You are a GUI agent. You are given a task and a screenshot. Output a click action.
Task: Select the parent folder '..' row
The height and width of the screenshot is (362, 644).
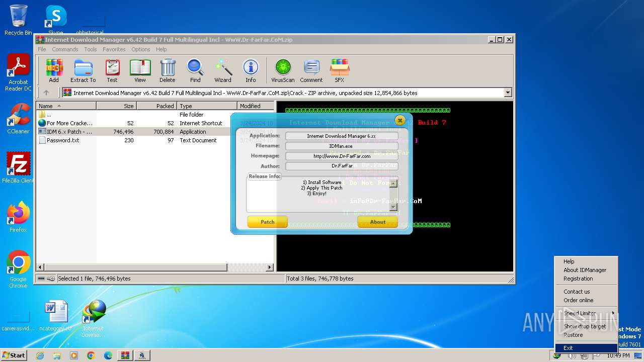155,115
